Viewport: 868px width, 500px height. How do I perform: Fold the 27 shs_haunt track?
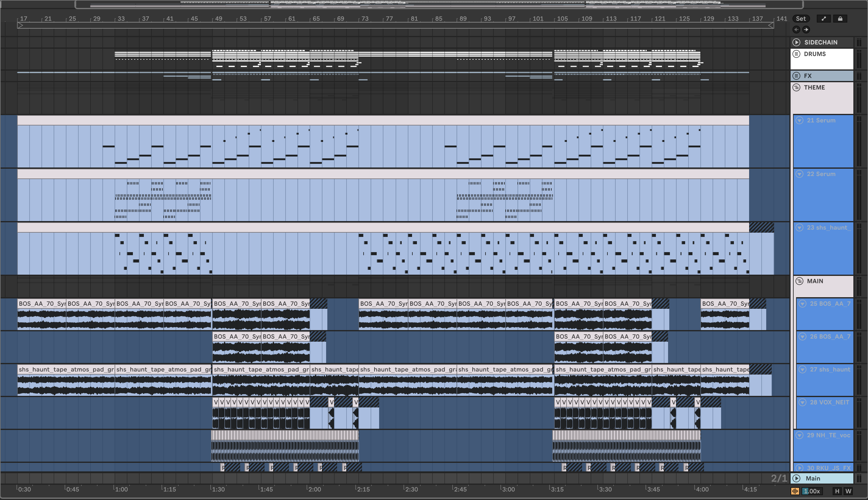coord(802,370)
